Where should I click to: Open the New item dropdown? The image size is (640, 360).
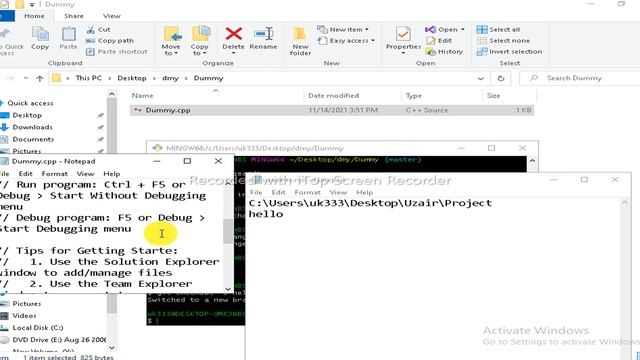(x=343, y=29)
